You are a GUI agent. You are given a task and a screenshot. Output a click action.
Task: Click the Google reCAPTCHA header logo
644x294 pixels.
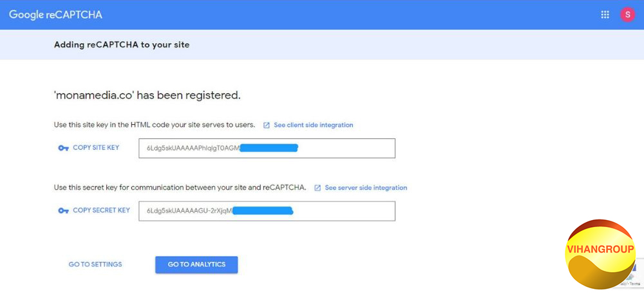55,15
